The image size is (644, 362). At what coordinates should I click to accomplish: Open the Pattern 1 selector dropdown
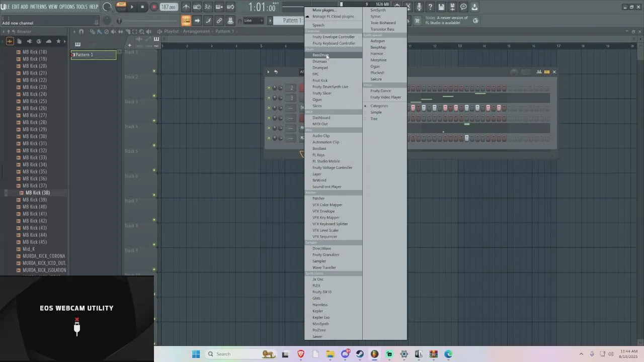click(287, 21)
